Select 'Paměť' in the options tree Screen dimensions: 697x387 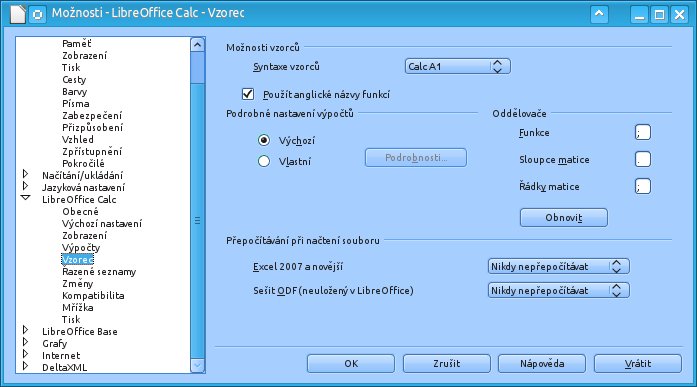tap(76, 44)
